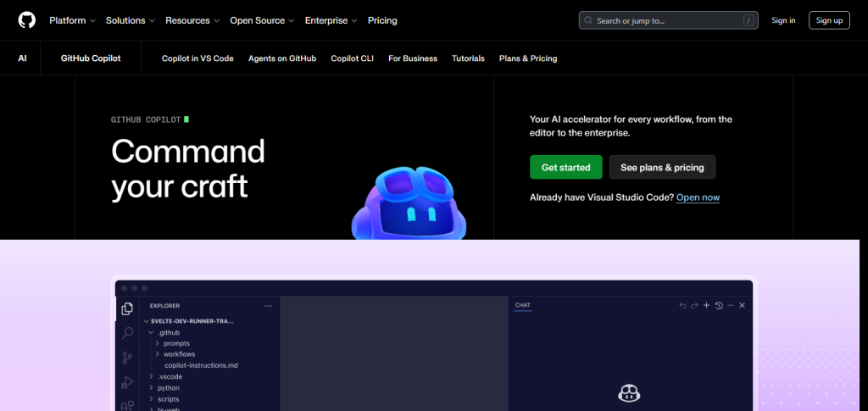Click the chat redo arrow icon
This screenshot has width=868, height=411.
pyautogui.click(x=695, y=305)
